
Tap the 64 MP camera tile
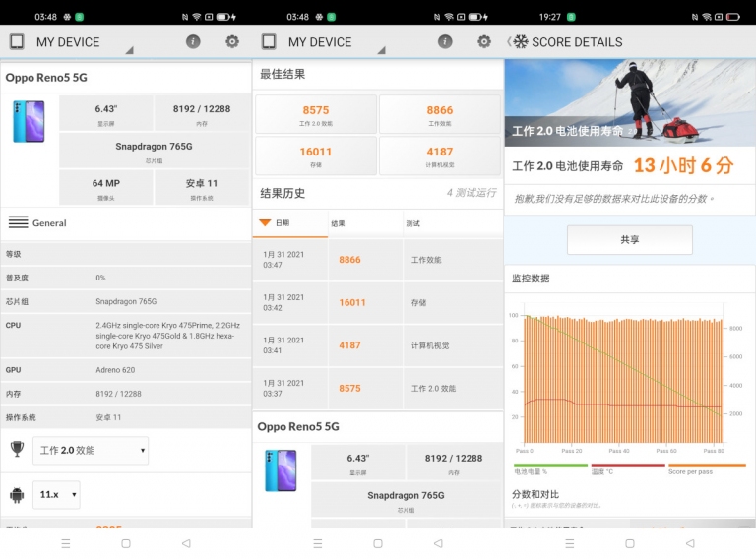pyautogui.click(x=106, y=187)
